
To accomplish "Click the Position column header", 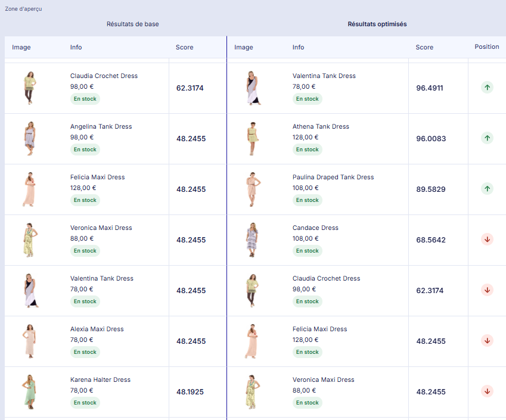I will pyautogui.click(x=487, y=47).
